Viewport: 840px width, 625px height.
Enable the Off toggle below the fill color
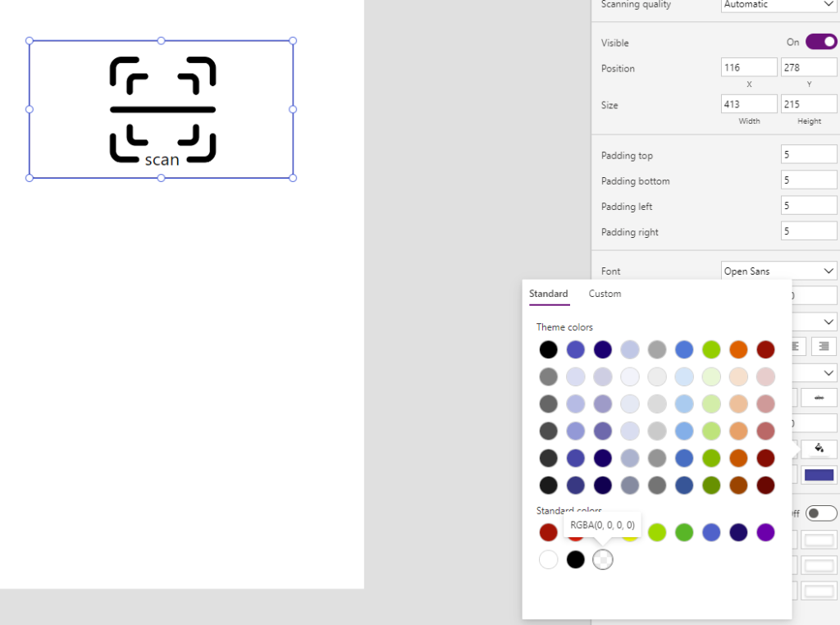coord(821,513)
